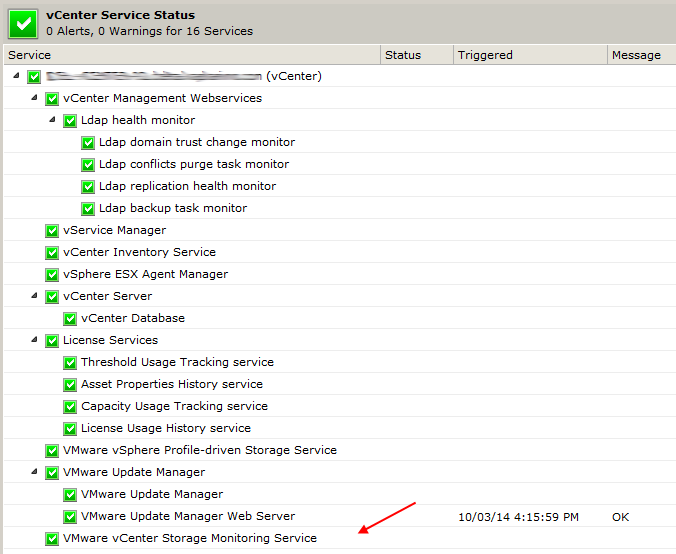Select the Ldap health monitor row

point(340,120)
